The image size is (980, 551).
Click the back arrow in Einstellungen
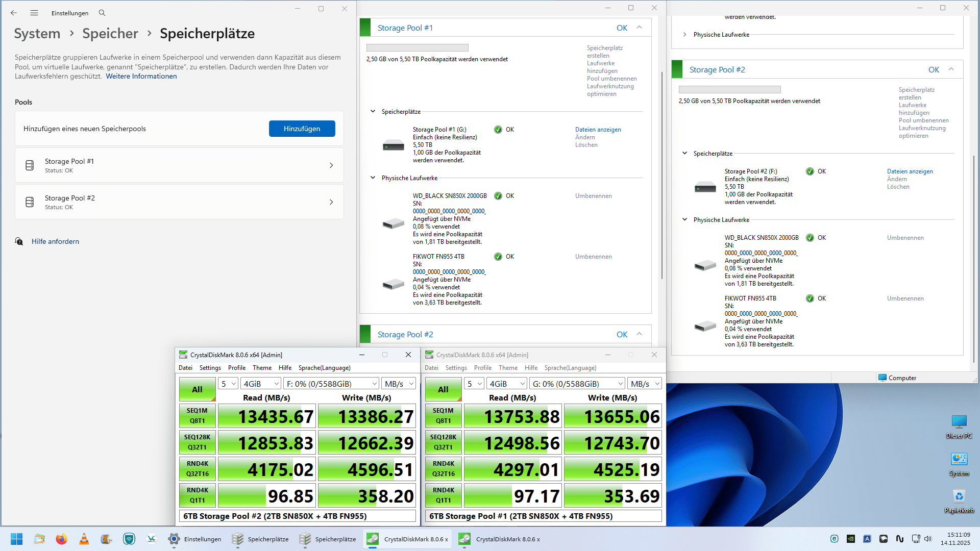(x=14, y=13)
